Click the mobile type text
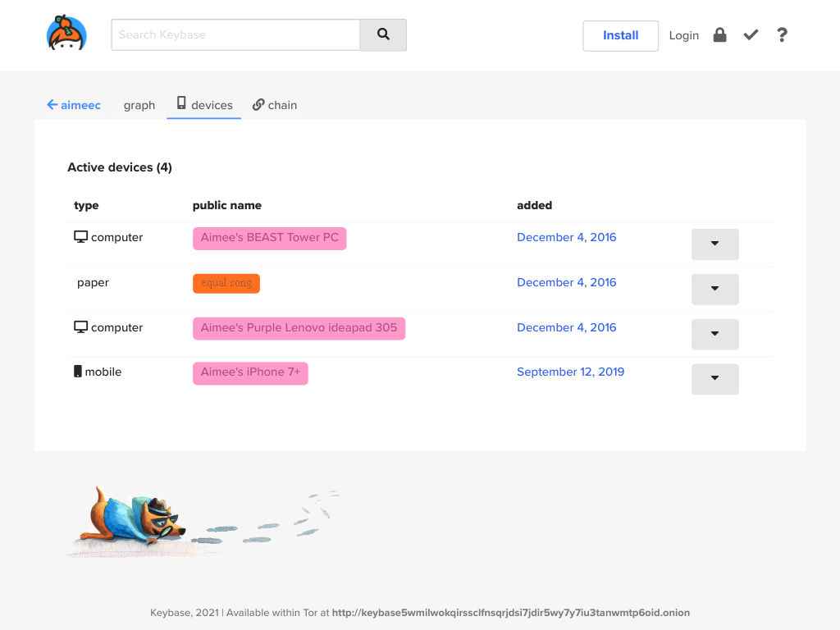This screenshot has width=840, height=630. (x=103, y=372)
